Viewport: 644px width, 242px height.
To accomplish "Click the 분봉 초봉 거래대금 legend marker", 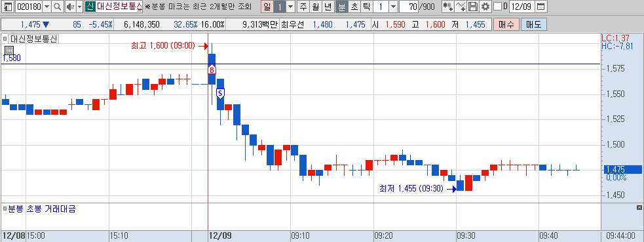I will click(5, 209).
